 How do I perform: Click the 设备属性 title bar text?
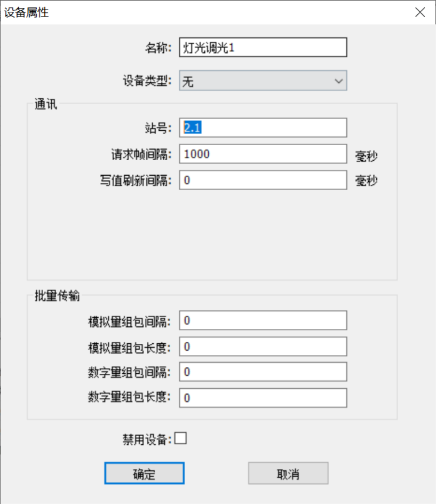coord(26,12)
